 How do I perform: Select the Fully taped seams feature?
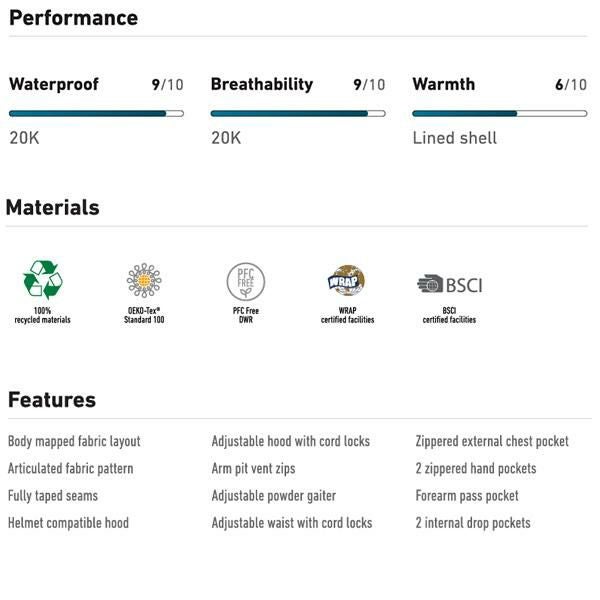pos(53,495)
